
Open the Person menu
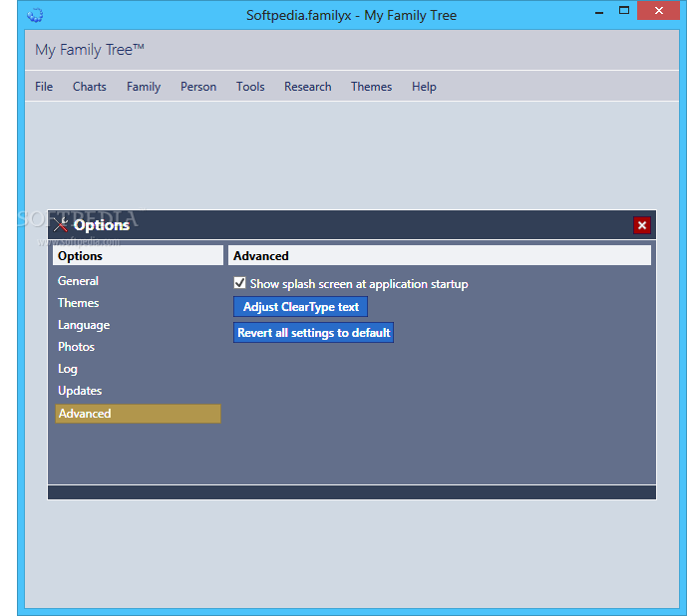[x=198, y=87]
